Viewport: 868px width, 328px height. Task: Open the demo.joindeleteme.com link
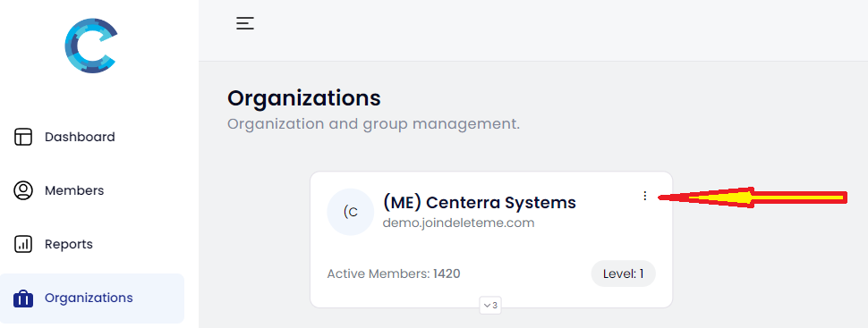458,223
